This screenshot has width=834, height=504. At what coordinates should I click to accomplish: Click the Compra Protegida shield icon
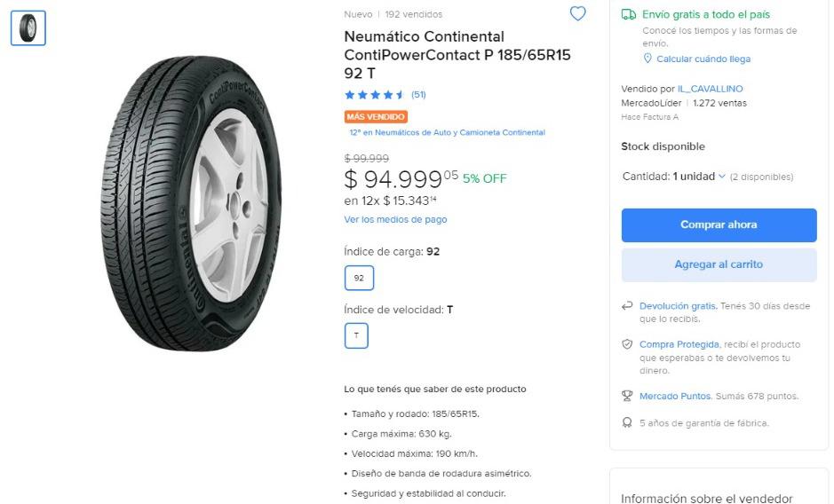coord(628,344)
